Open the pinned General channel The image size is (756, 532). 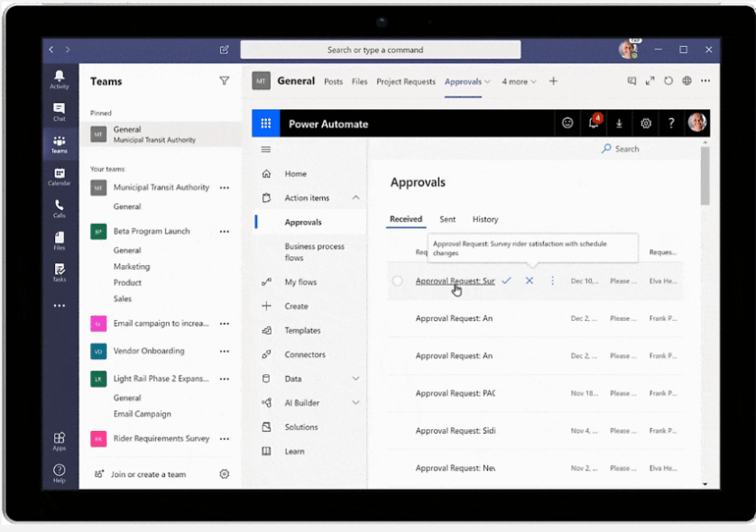[161, 133]
